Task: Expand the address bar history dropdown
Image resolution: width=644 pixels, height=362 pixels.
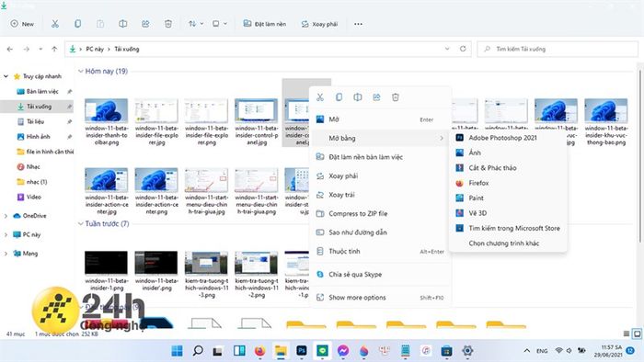Action: pyautogui.click(x=447, y=49)
